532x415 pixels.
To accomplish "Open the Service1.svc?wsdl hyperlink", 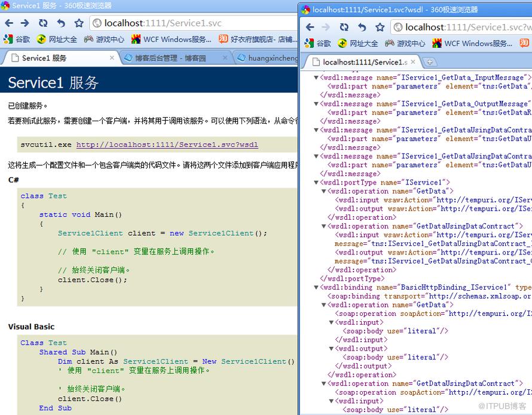I will [167, 145].
